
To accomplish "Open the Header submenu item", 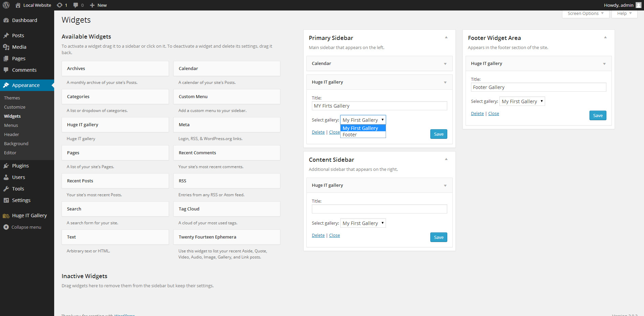I will pyautogui.click(x=12, y=134).
